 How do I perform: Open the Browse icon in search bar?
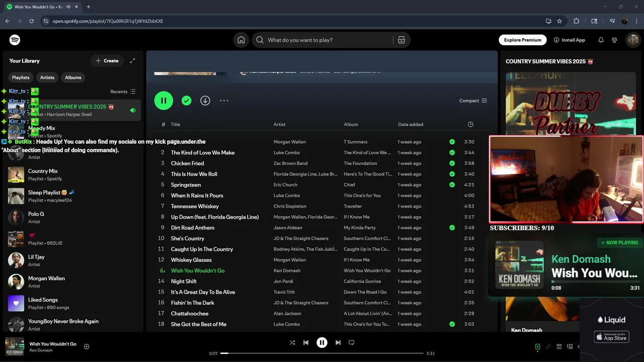(x=401, y=40)
